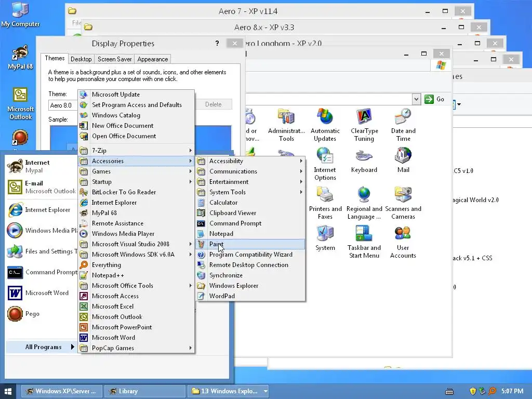Click the Delete theme button

coord(214,104)
